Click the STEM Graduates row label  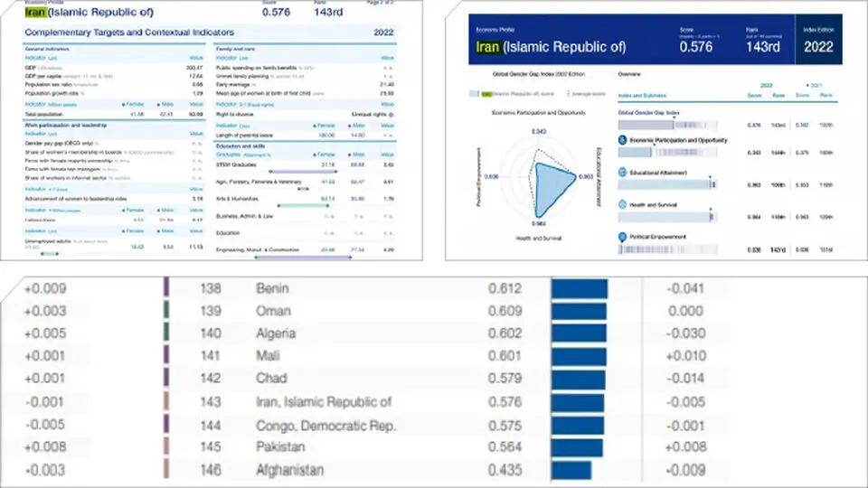(x=236, y=164)
